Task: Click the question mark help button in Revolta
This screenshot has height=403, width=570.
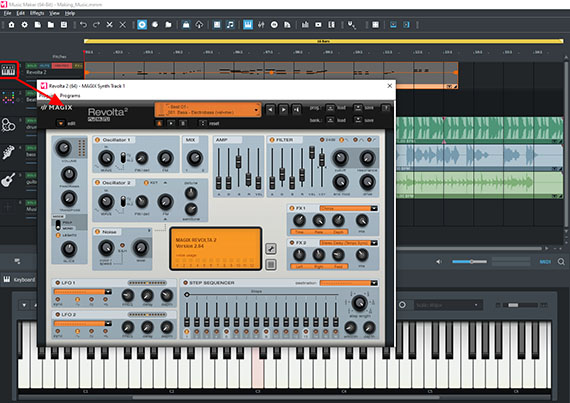Action: [386, 108]
